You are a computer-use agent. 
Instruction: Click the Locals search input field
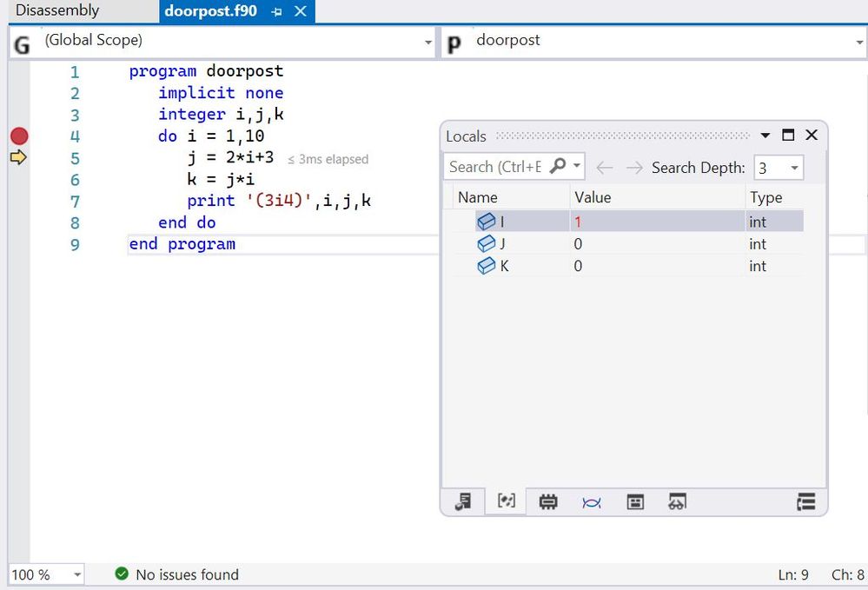click(x=495, y=167)
